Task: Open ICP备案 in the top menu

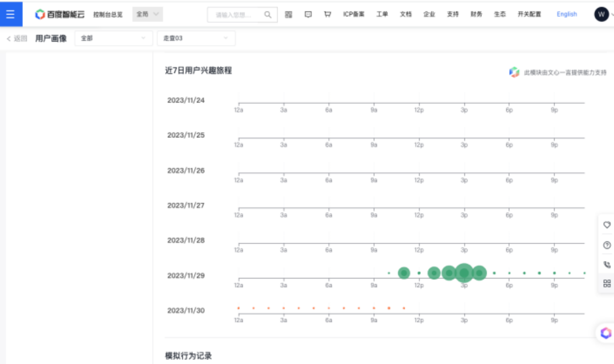Action: click(354, 14)
